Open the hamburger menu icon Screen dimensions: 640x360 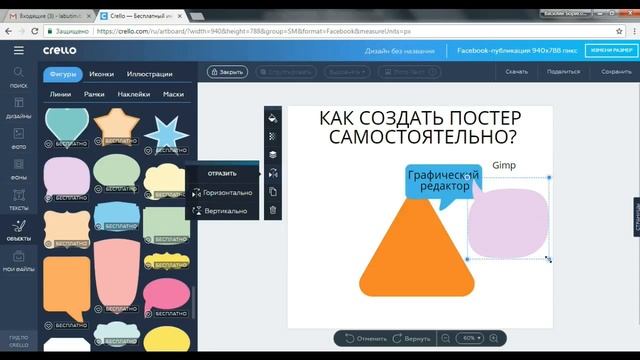point(19,50)
